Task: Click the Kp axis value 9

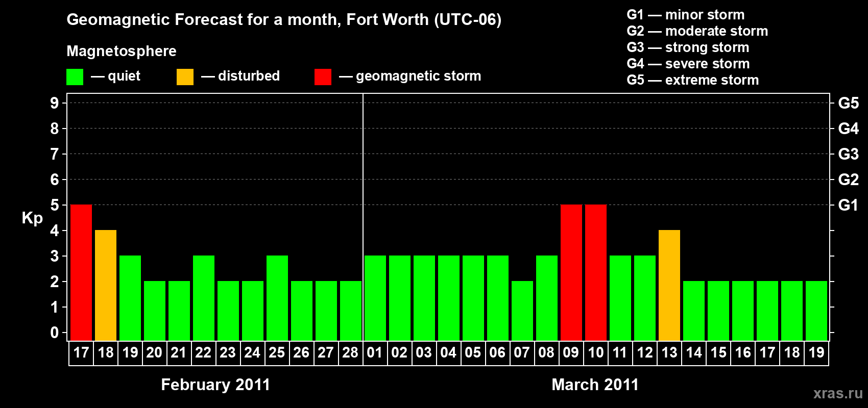Action: [x=55, y=103]
